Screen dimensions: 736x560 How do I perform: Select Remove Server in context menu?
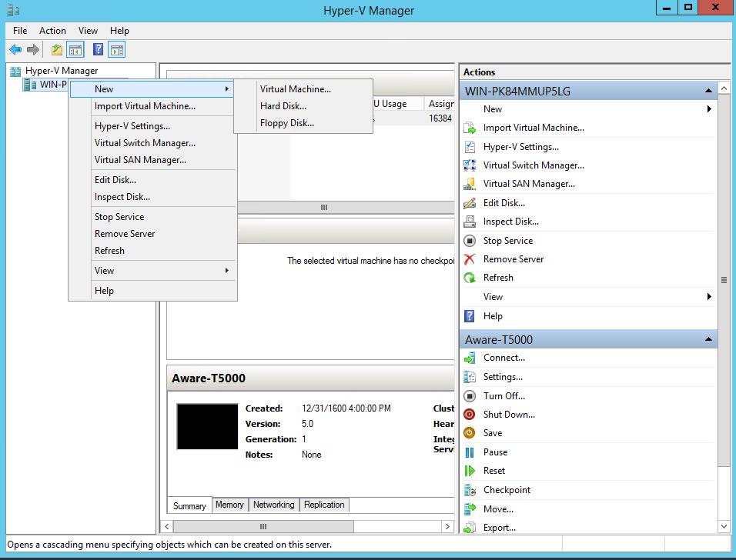(153, 234)
